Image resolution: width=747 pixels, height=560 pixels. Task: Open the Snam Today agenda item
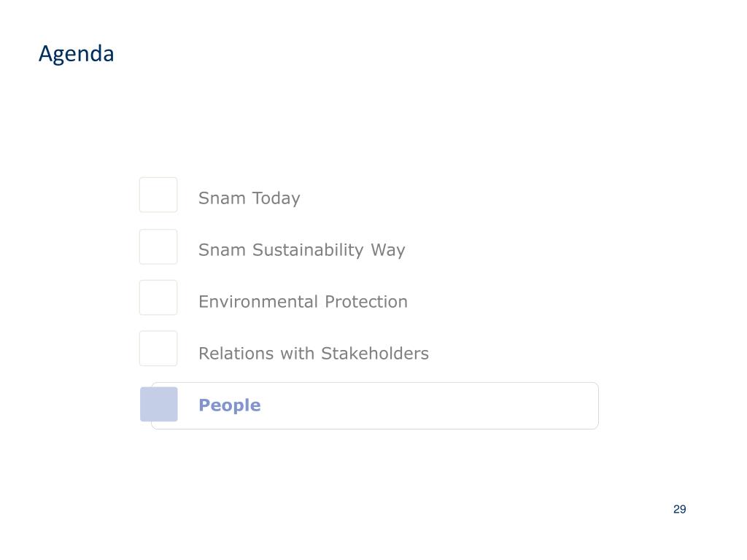pos(249,198)
